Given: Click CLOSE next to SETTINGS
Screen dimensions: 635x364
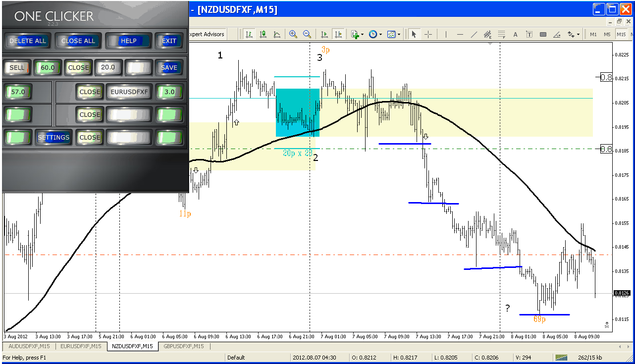Looking at the screenshot, I should click(90, 137).
